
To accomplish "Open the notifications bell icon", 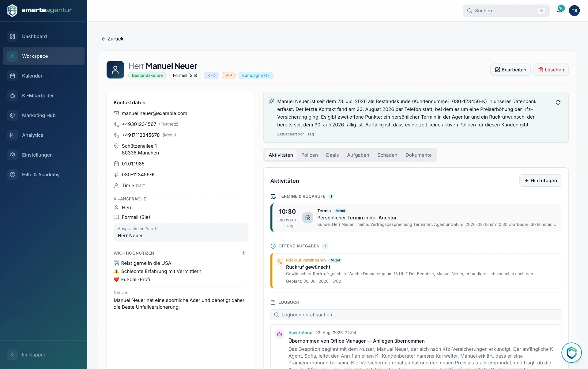I will coord(560,11).
